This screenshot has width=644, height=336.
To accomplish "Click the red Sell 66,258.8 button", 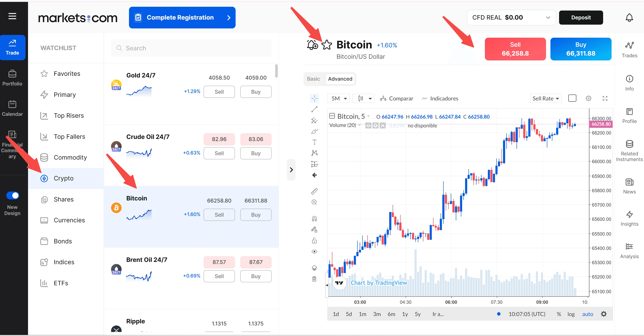I will tap(515, 49).
